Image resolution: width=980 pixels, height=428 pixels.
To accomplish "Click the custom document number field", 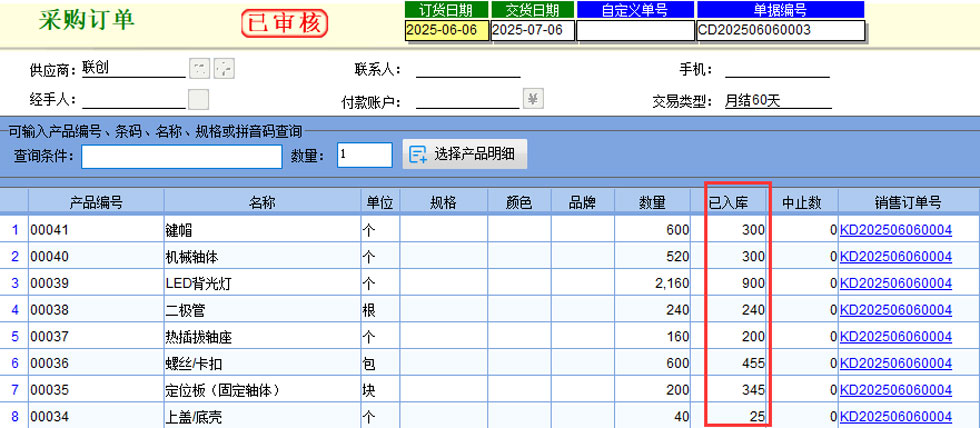I will 634,30.
